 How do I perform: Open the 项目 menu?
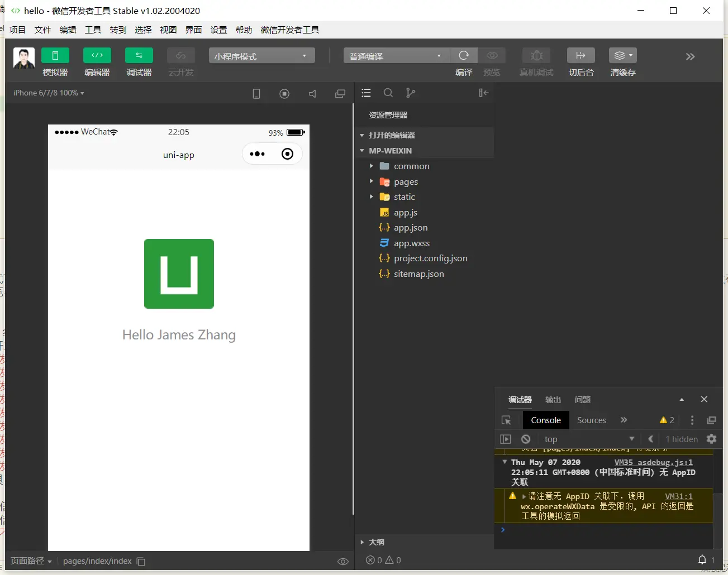(17, 30)
